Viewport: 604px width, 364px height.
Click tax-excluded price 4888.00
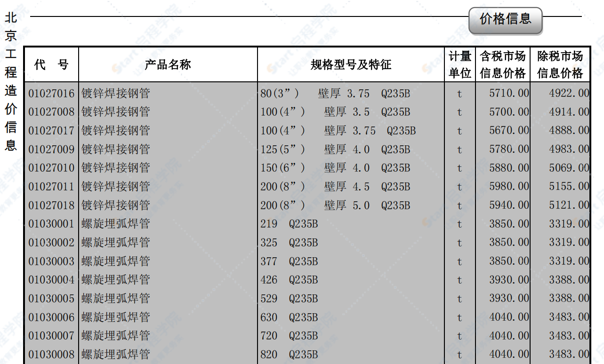(x=569, y=130)
